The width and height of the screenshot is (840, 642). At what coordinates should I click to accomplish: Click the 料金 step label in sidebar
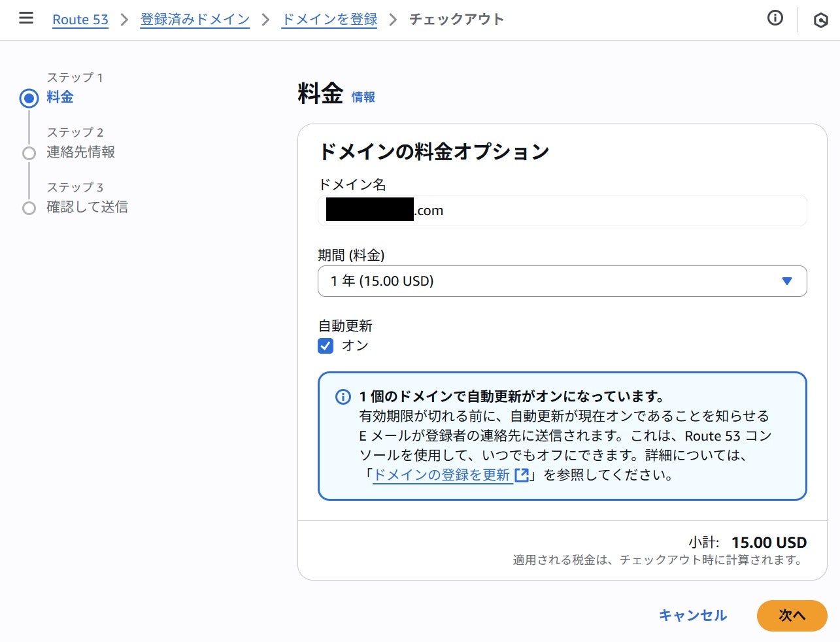(60, 97)
